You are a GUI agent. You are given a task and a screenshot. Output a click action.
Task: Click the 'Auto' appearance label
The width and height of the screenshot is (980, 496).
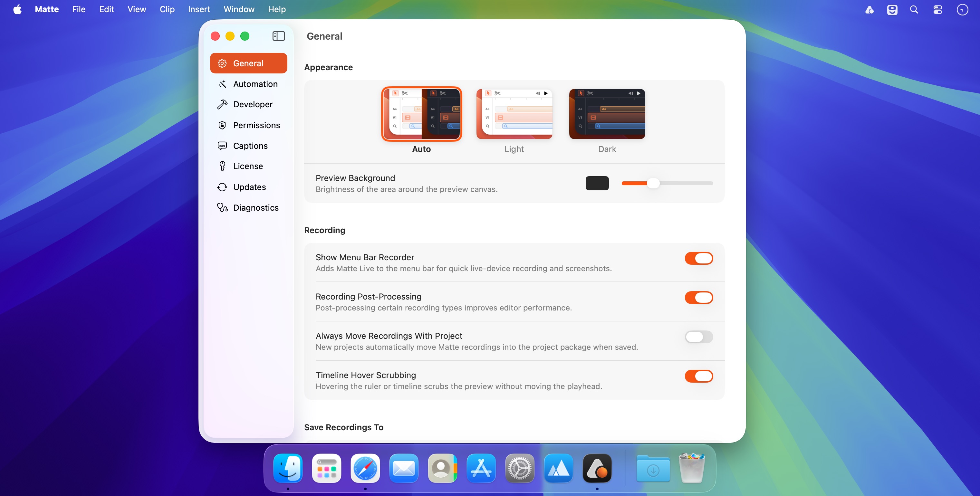tap(421, 149)
